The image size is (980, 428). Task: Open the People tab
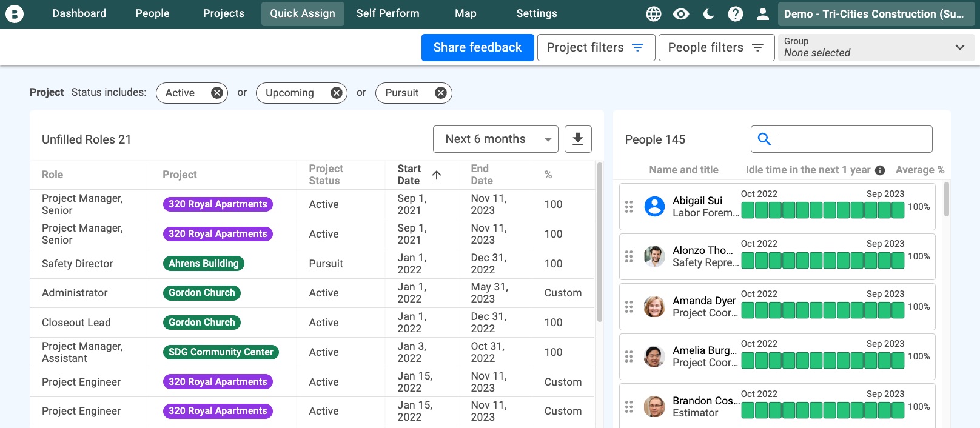[x=152, y=13]
